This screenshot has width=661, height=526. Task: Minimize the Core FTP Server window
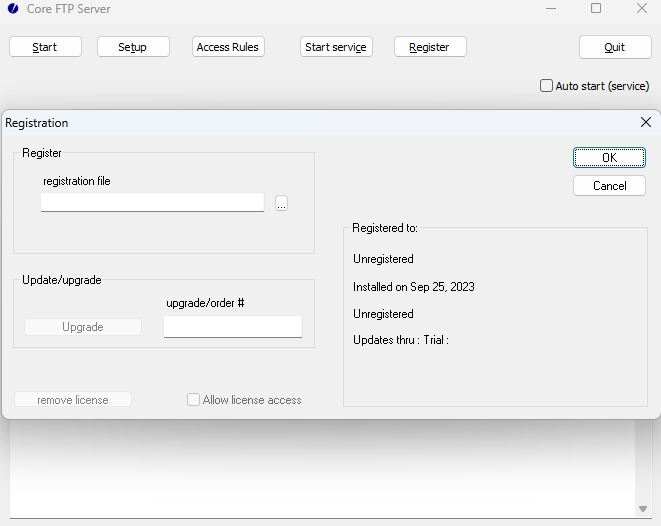(x=551, y=9)
